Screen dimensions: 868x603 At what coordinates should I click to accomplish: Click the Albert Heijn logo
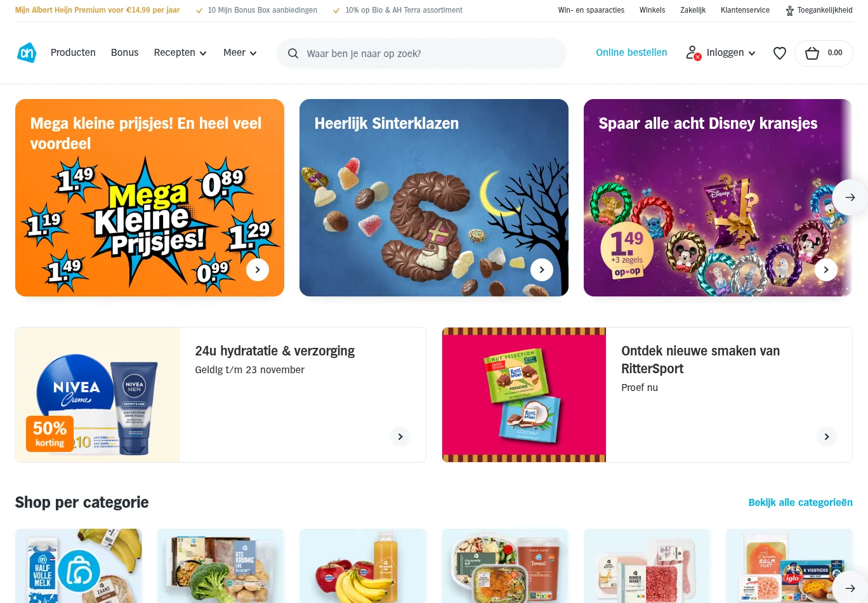coord(27,53)
